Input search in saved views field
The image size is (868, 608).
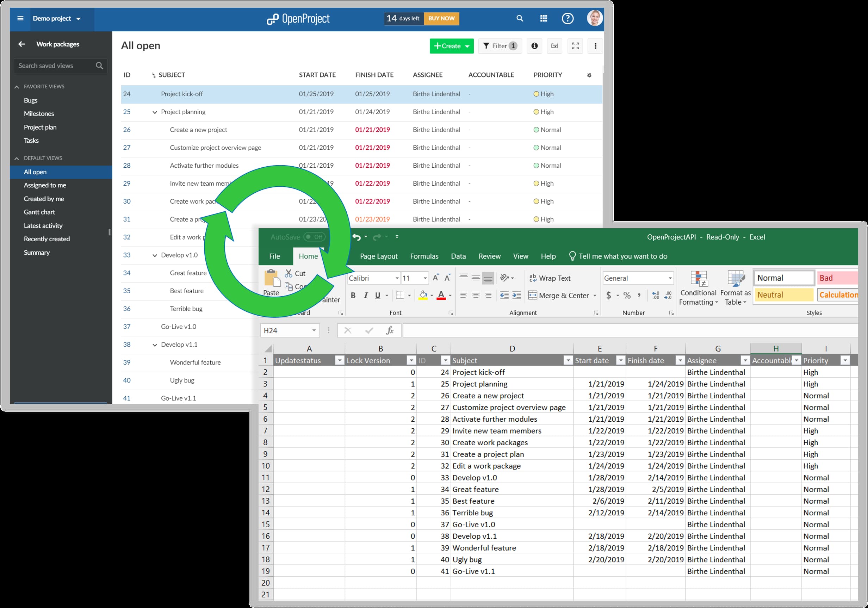coord(58,65)
